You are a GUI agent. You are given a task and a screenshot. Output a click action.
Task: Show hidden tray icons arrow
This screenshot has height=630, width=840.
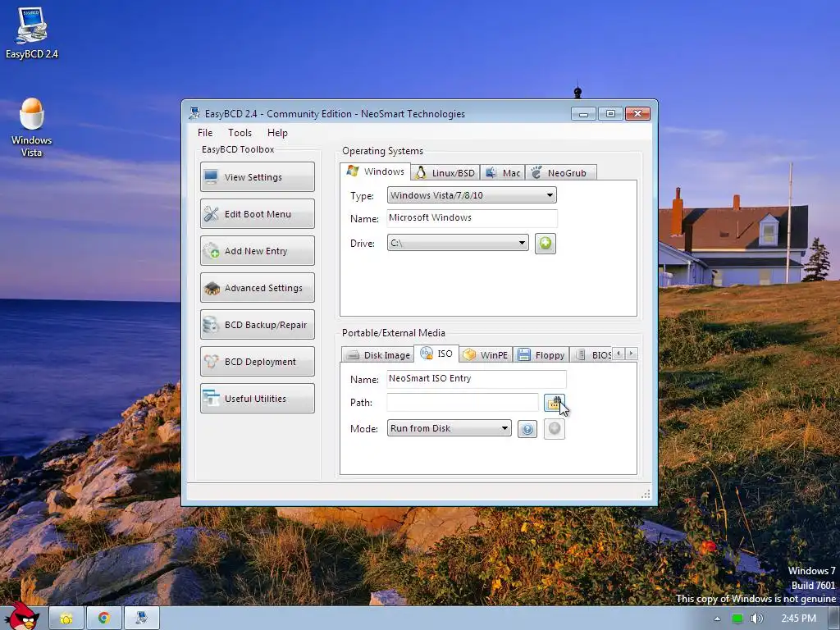tap(717, 619)
